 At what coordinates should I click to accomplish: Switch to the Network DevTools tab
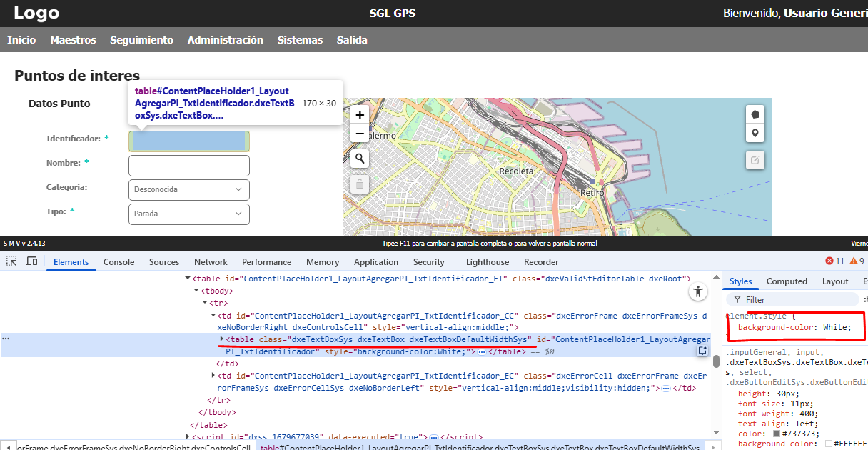[x=211, y=262]
